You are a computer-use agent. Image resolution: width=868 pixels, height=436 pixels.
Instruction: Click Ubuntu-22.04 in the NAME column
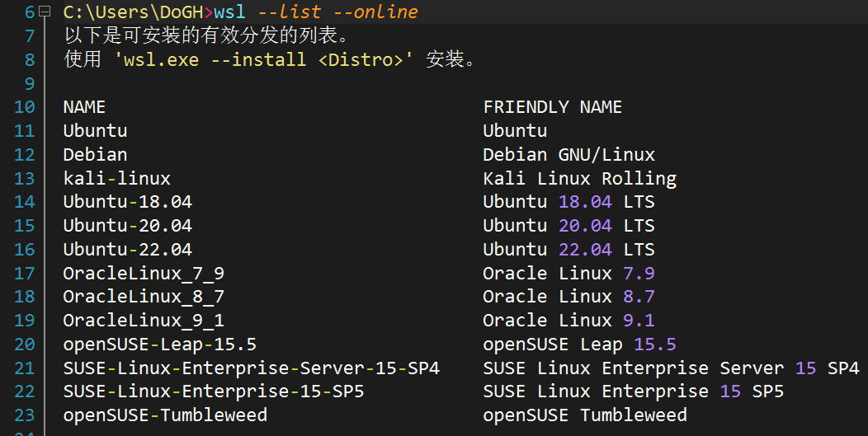127,250
